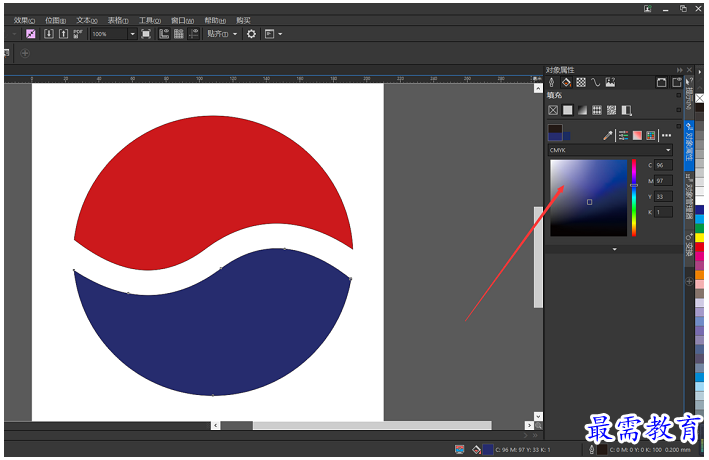Choose the No fill option
This screenshot has height=460, width=709.
[x=553, y=110]
